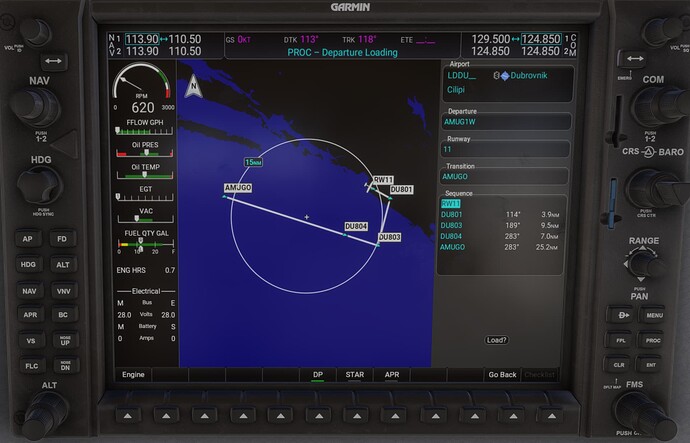Engage the FLC flight level change button
This screenshot has height=443, width=690.
point(32,366)
